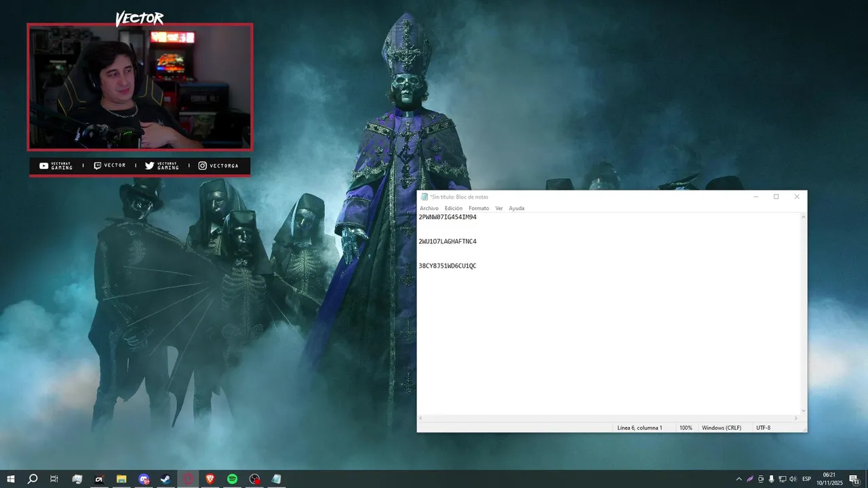
Task: Click the text line 2PWNW07IG454IM94
Action: (x=448, y=217)
